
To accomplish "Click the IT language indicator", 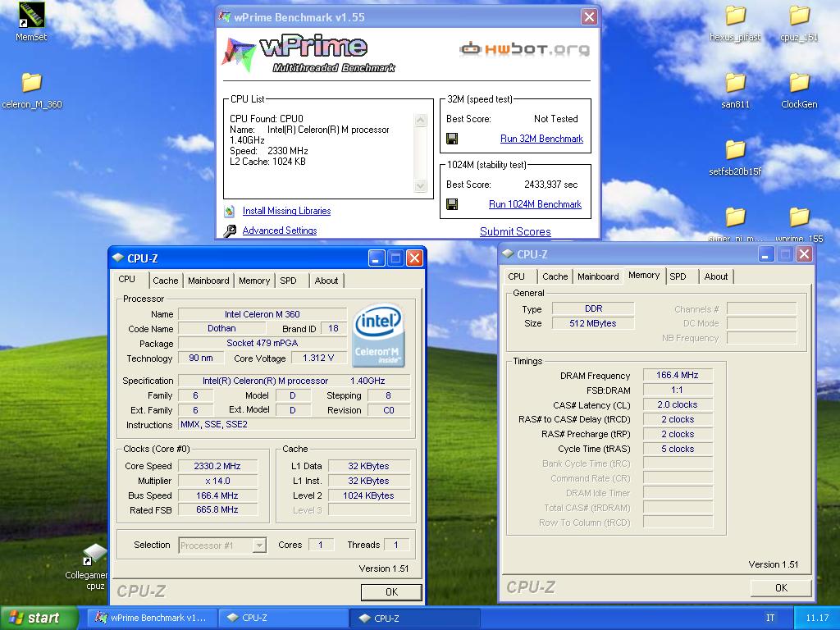I will click(769, 618).
